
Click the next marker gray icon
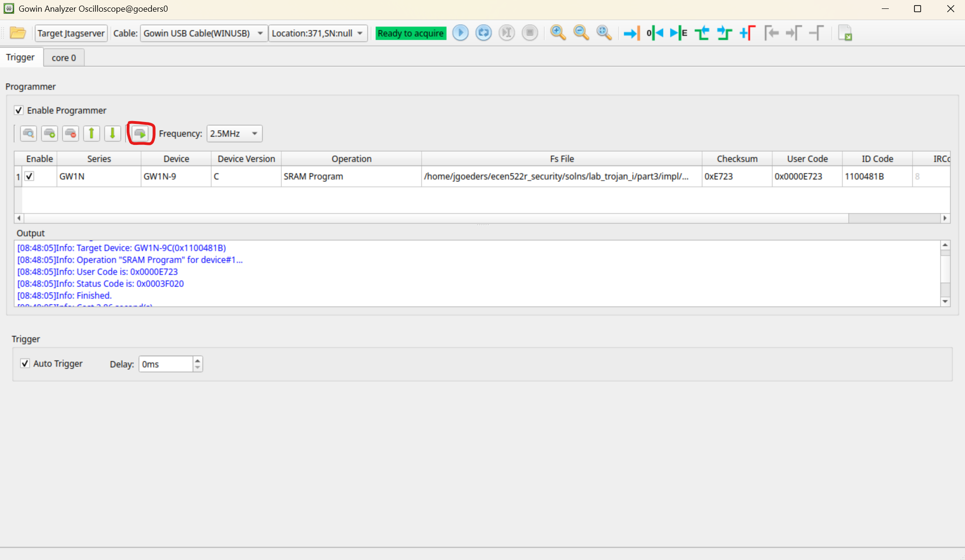point(794,33)
